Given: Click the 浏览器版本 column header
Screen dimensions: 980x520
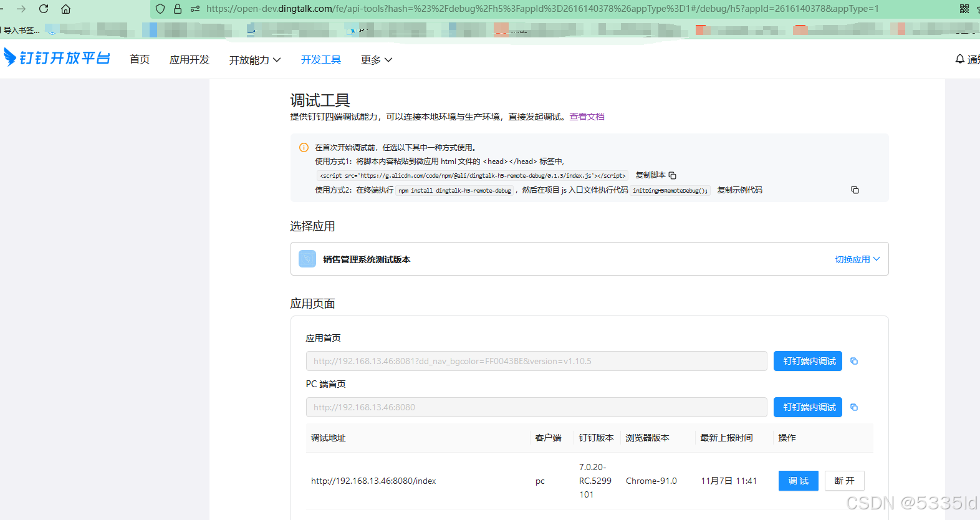Looking at the screenshot, I should [x=648, y=438].
